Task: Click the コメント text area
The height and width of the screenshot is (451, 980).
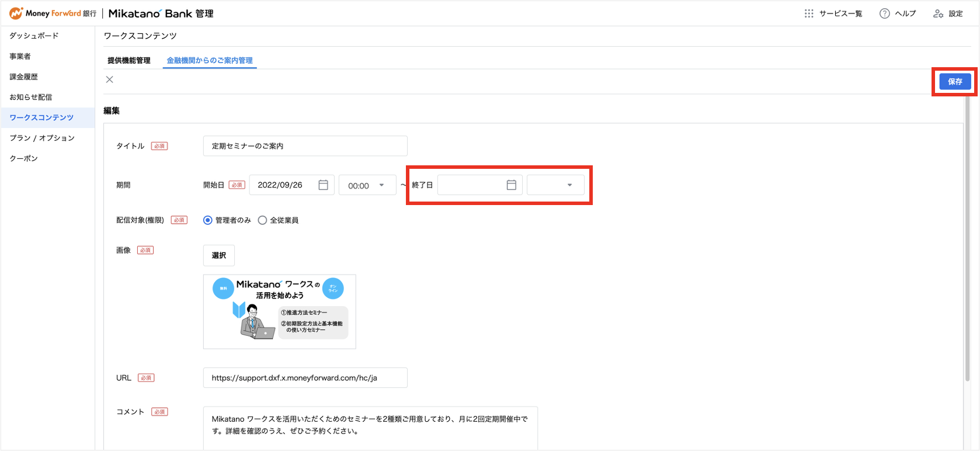Action: click(x=370, y=428)
